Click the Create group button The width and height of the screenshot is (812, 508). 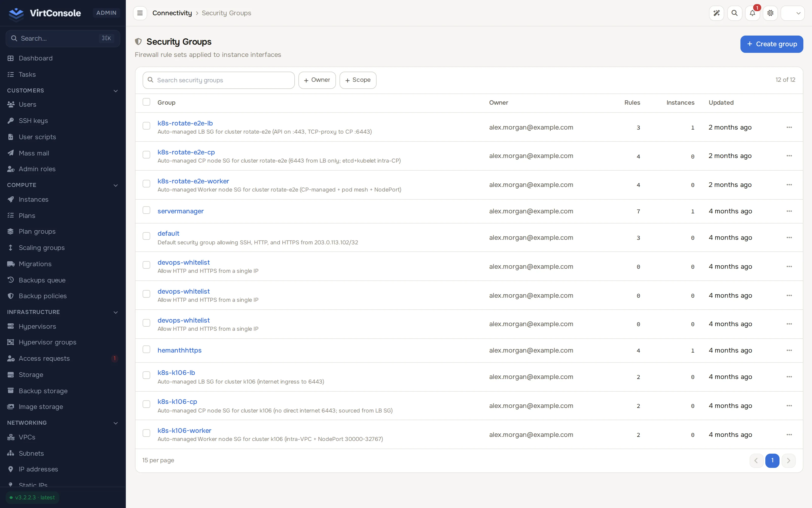[x=772, y=44]
